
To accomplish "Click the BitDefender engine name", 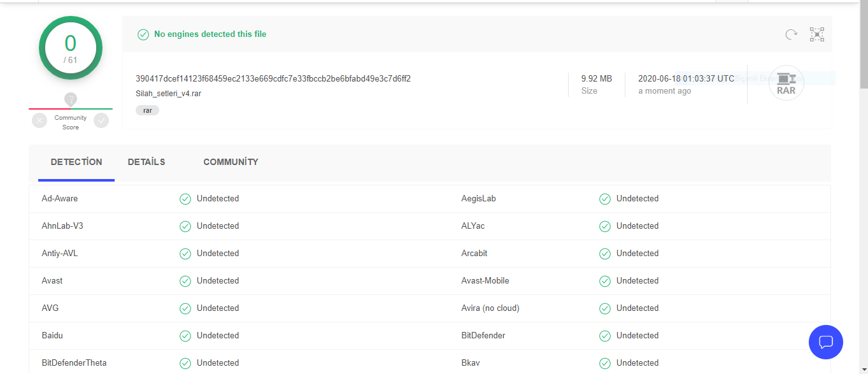I will click(x=483, y=336).
